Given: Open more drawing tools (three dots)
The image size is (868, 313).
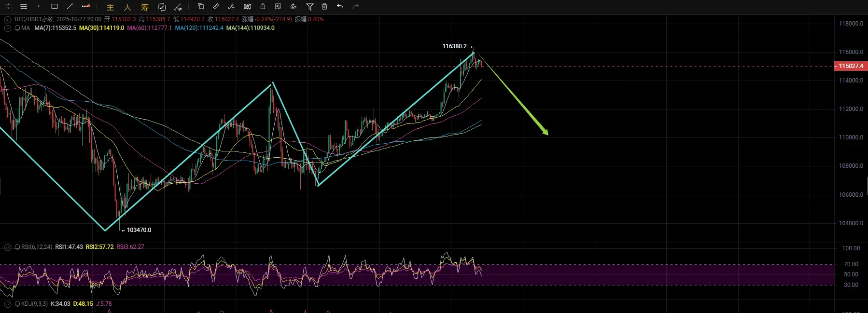Looking at the screenshot, I should click(86, 6).
